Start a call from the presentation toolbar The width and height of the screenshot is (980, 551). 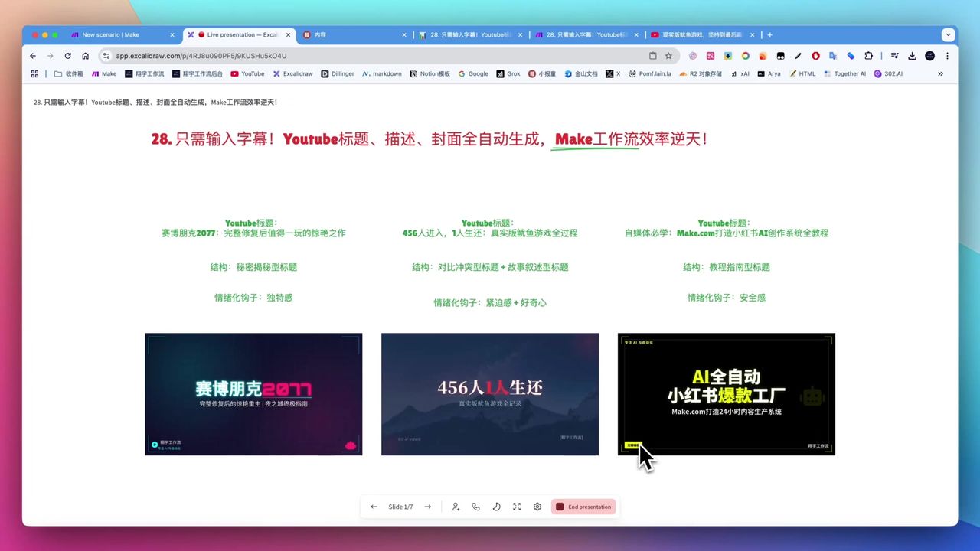(x=475, y=507)
